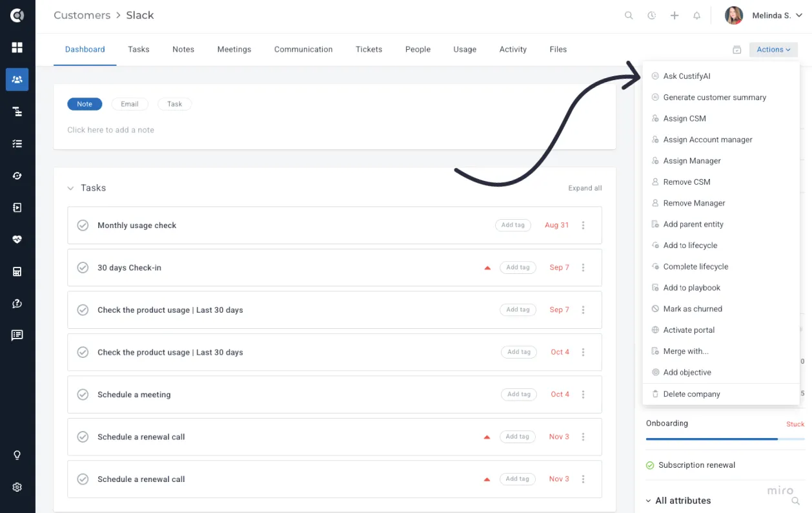
Task: Mark Monthly usage check task complete
Action: 83,225
